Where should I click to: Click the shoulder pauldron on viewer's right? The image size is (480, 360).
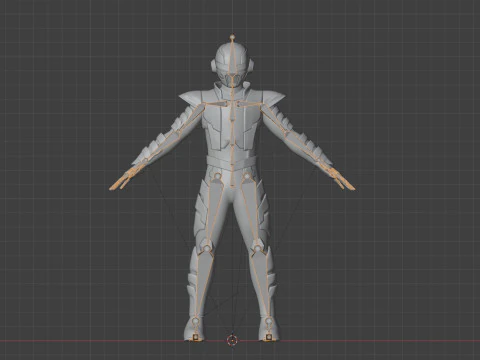pos(274,98)
